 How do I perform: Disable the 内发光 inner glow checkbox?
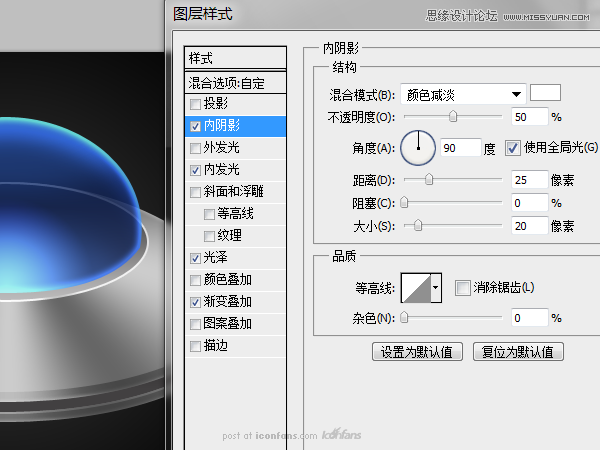pos(195,170)
